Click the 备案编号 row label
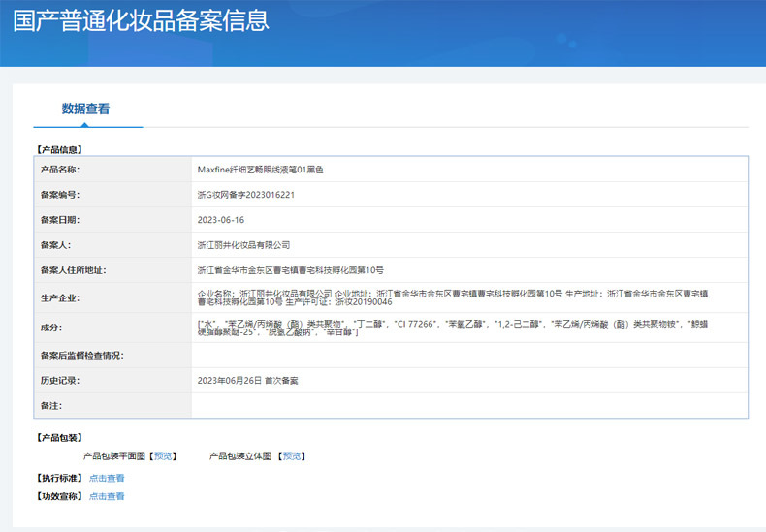The width and height of the screenshot is (766, 532). click(60, 195)
